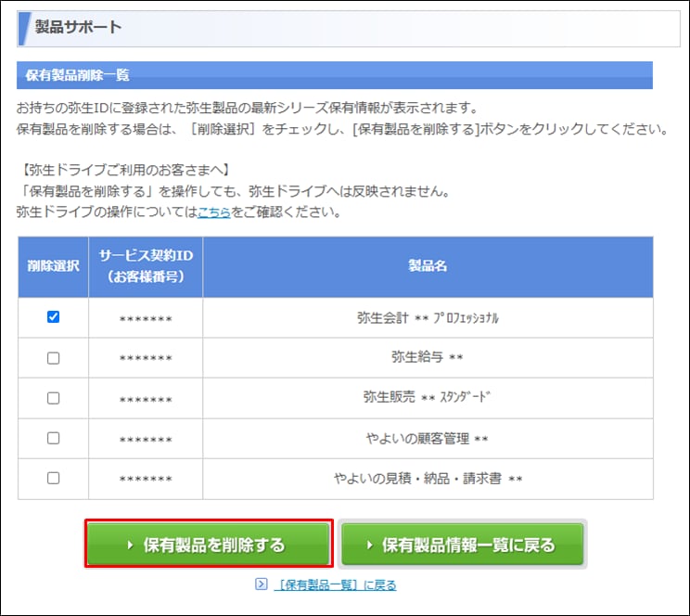Image resolution: width=690 pixels, height=616 pixels.
Task: Select the やよいの顧客管理 ** product name
Action: point(427,439)
